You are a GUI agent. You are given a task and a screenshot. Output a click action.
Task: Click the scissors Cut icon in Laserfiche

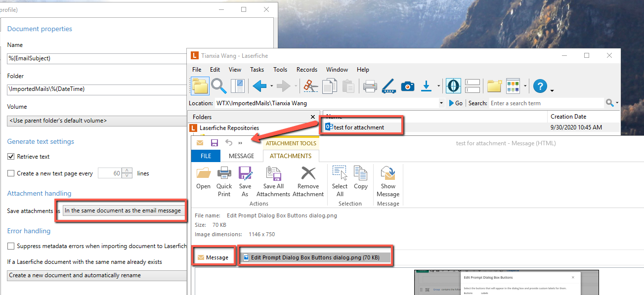pos(311,85)
